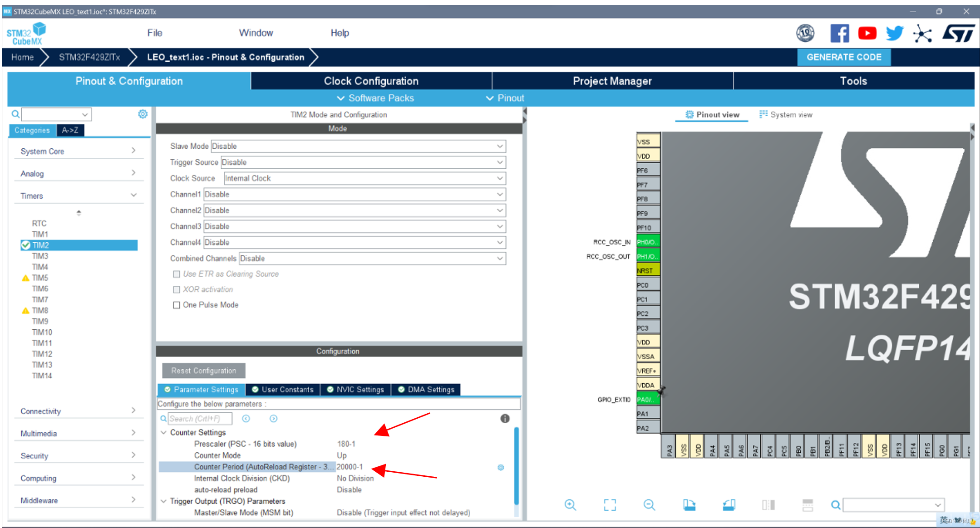Open the categories settings gear icon
The height and width of the screenshot is (528, 980).
click(x=143, y=114)
